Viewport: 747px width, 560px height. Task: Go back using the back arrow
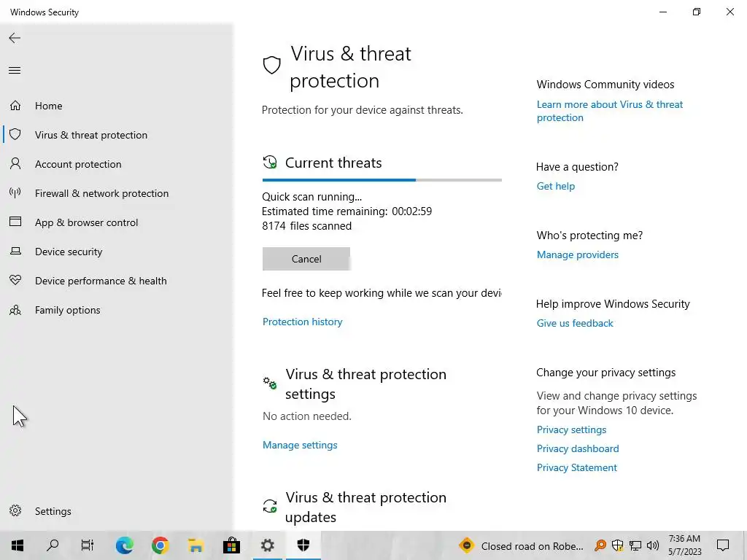15,38
